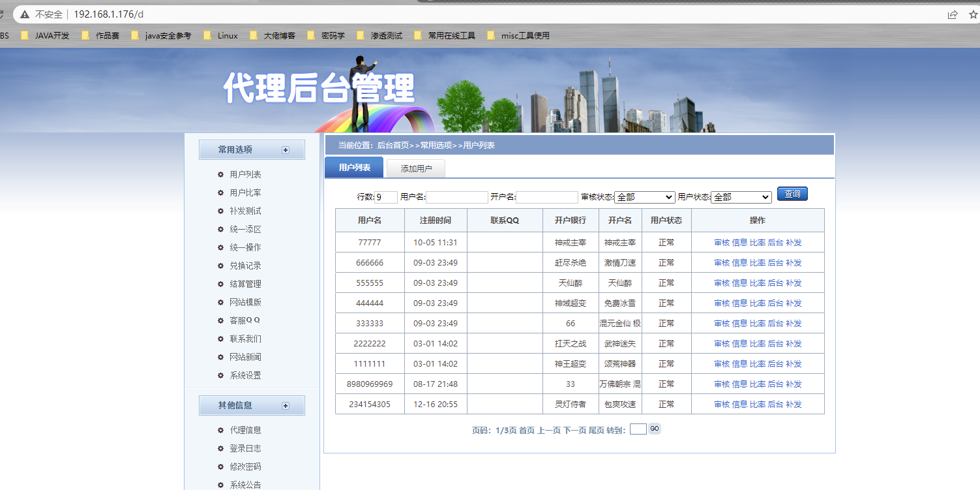The image size is (980, 490).
Task: Open the java安全参考 bookmark folder
Action: pyautogui.click(x=161, y=36)
